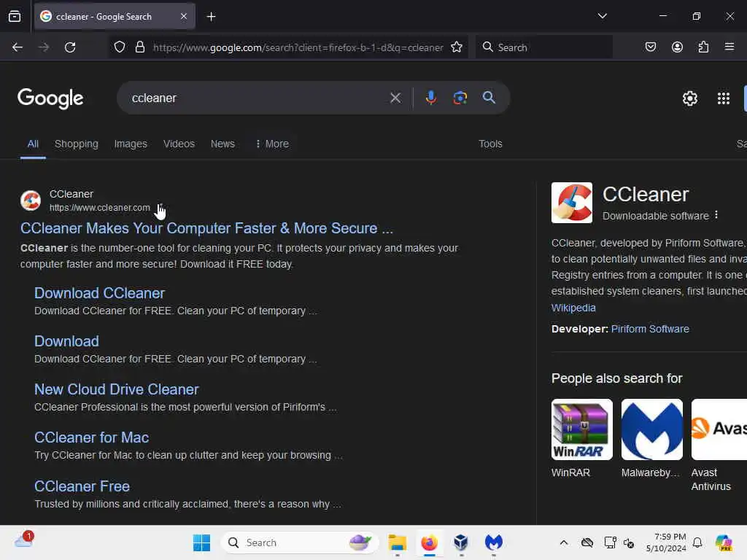Open search Tools options
The image size is (747, 560).
pyautogui.click(x=490, y=144)
